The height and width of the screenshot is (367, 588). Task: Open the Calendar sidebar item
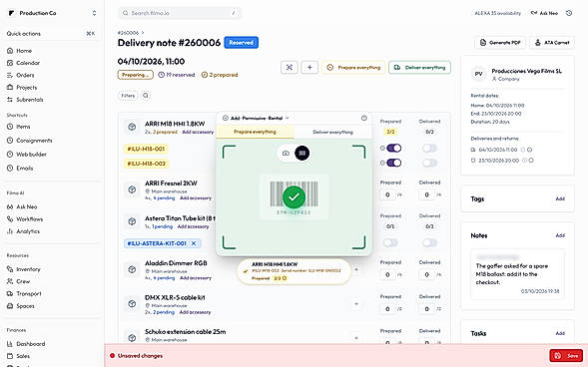pyautogui.click(x=23, y=63)
